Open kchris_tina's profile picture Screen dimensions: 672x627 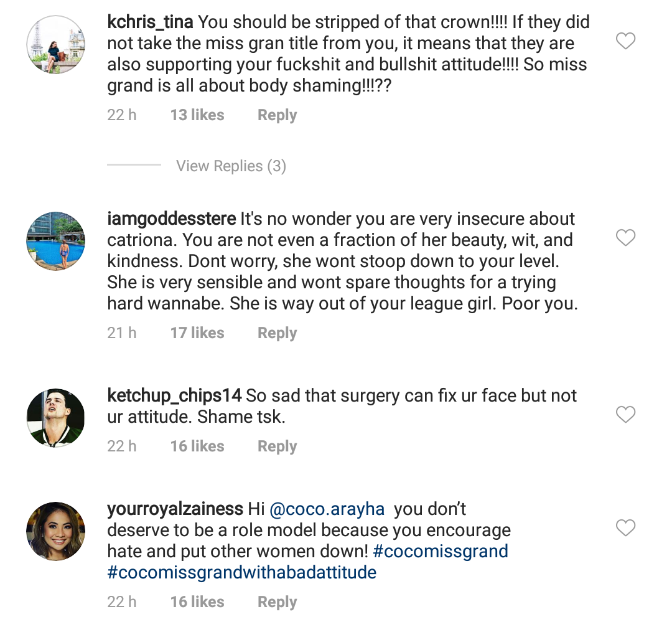[55, 44]
